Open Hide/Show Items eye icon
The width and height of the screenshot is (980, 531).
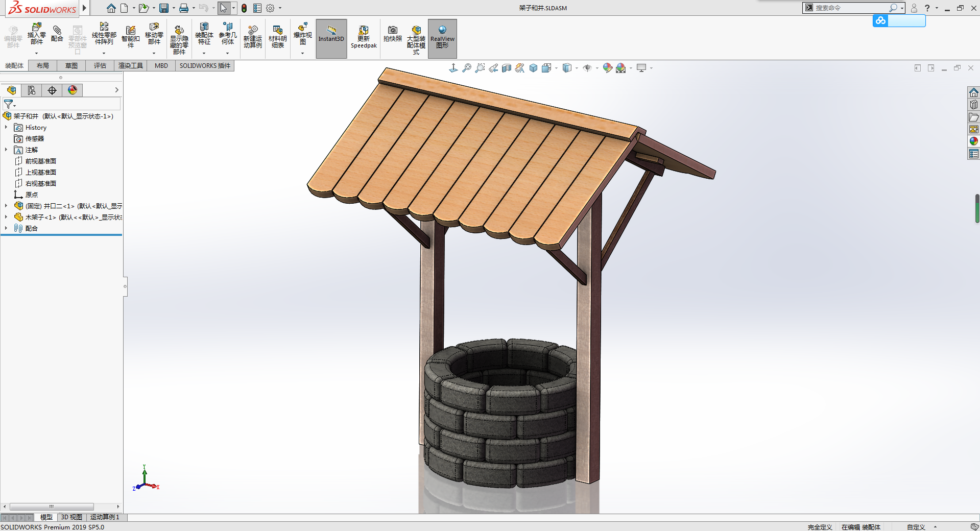587,68
